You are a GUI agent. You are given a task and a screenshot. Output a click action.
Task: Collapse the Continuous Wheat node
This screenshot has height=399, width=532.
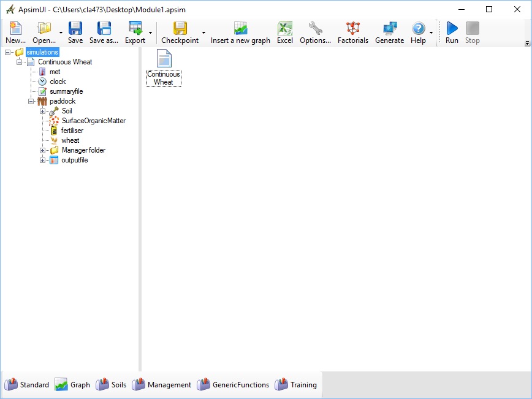[20, 62]
